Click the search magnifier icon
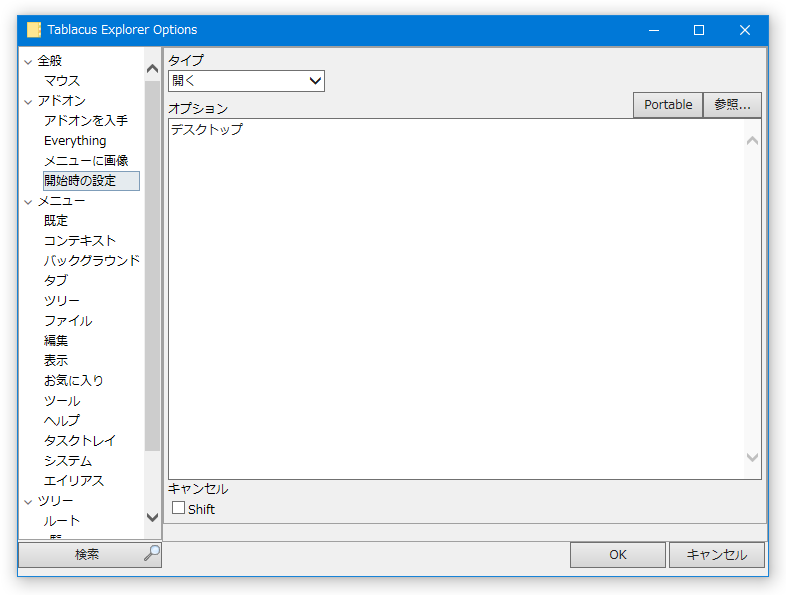Image resolution: width=786 pixels, height=595 pixels. pyautogui.click(x=151, y=553)
